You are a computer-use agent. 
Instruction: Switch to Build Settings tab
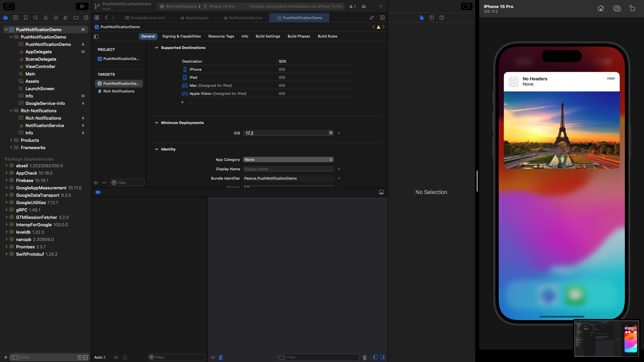tap(267, 36)
